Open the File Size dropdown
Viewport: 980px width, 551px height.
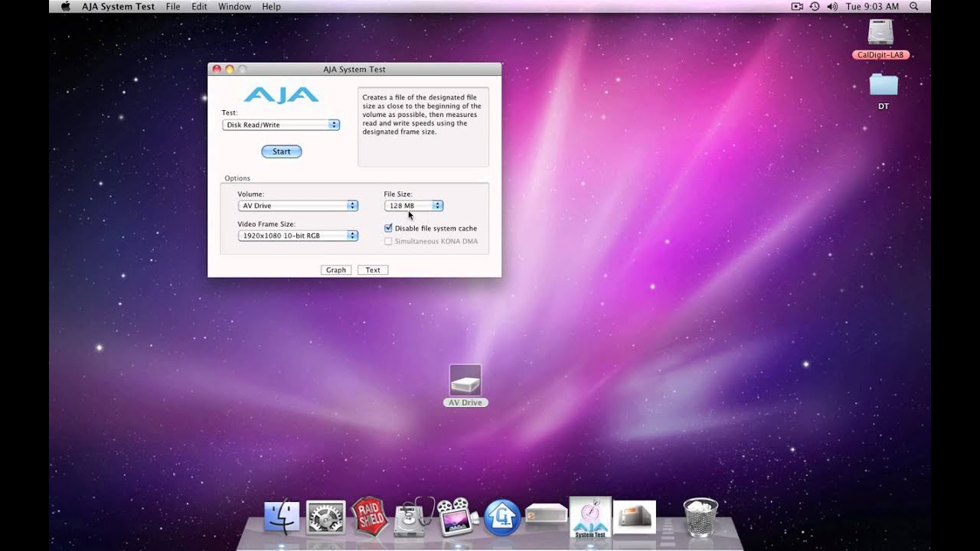pyautogui.click(x=413, y=206)
